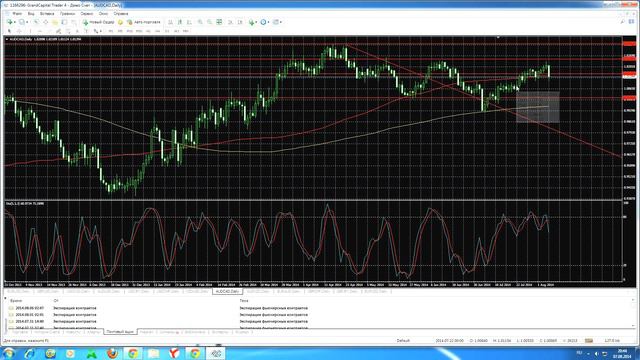Launch MetaEditor from the toolbar
Image resolution: width=640 pixels, height=360 pixels.
(120, 22)
